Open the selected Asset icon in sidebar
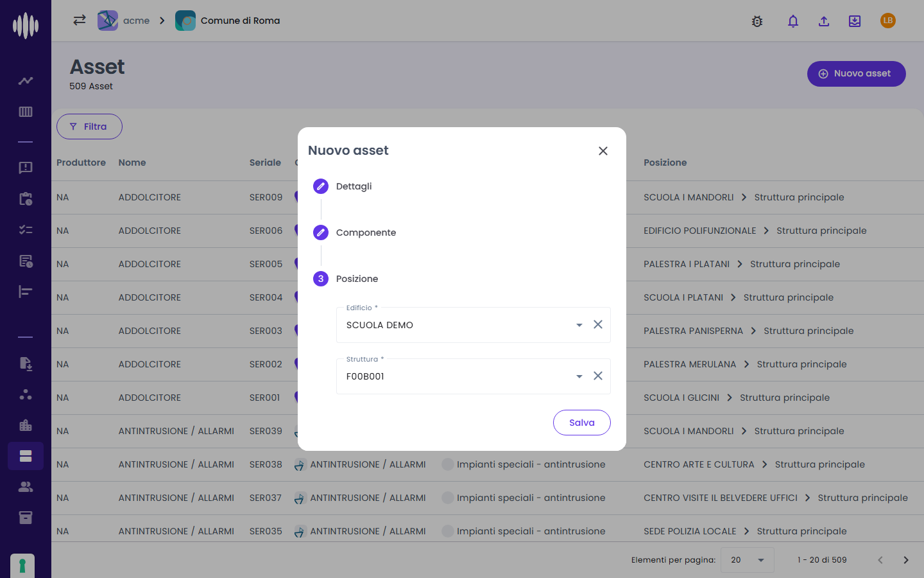This screenshot has height=578, width=924. tap(26, 456)
